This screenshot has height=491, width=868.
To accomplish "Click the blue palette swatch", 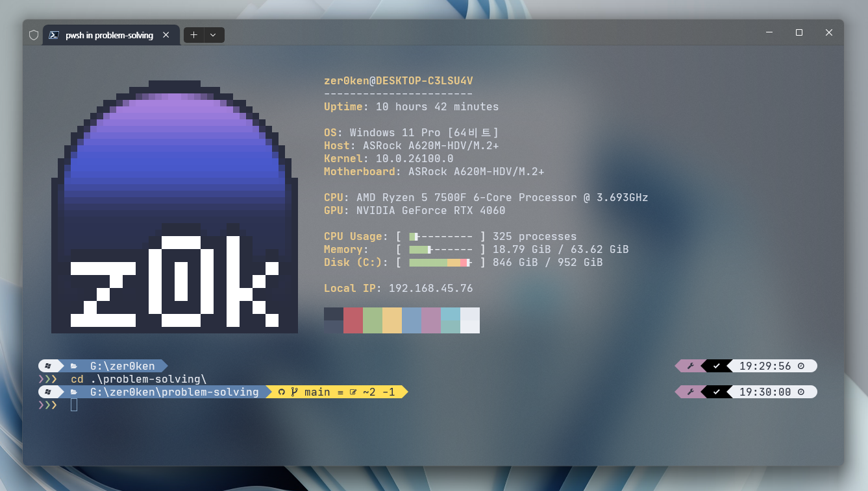I will [x=412, y=320].
